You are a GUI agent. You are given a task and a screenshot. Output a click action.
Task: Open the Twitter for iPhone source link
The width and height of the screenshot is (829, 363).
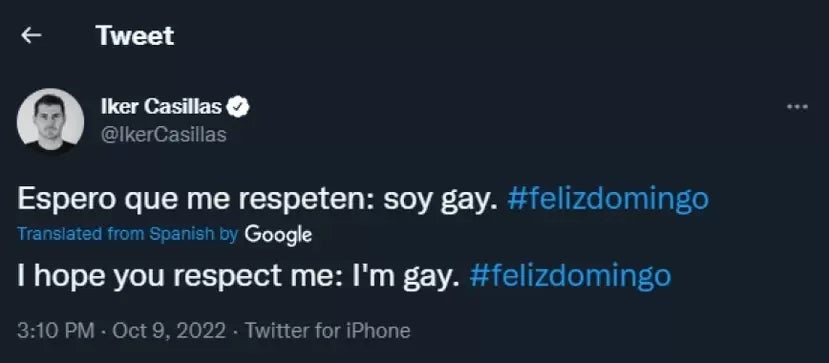pos(328,331)
